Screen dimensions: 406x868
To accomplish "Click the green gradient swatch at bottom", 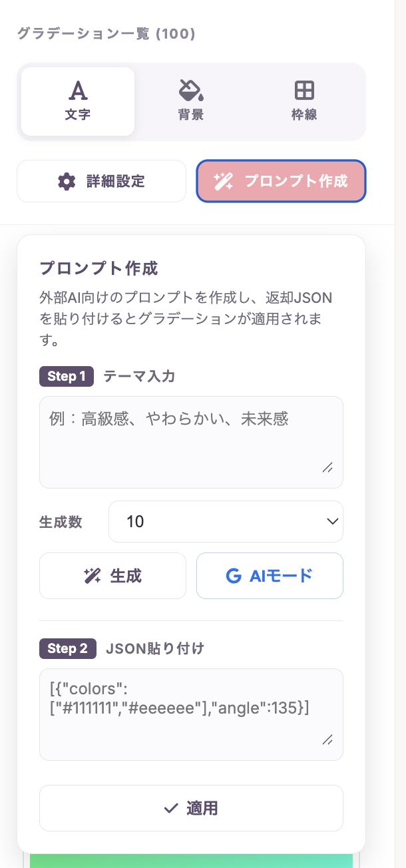I will pos(191,860).
